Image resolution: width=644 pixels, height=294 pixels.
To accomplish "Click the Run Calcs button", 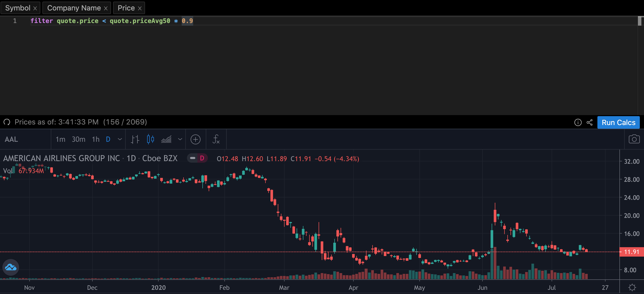I will 618,122.
